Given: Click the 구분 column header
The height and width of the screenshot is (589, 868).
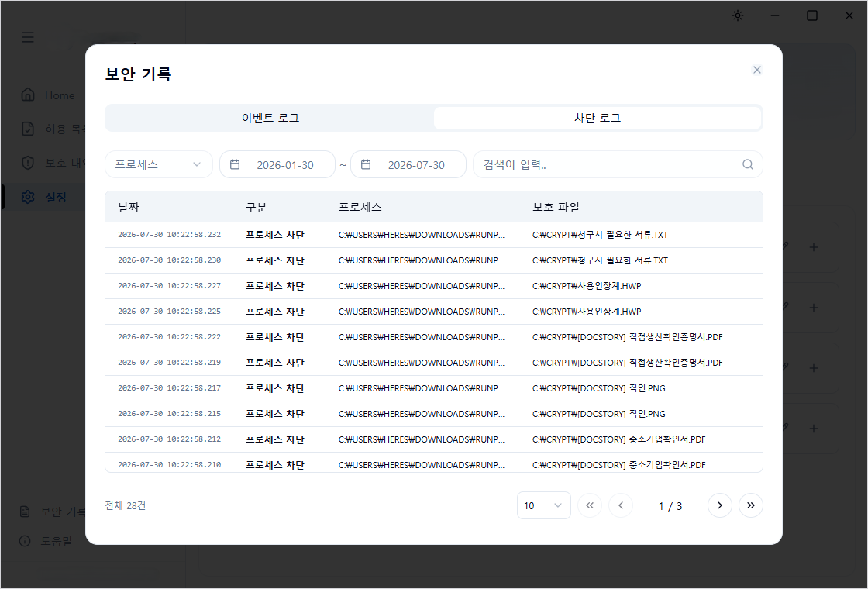Looking at the screenshot, I should tap(257, 207).
